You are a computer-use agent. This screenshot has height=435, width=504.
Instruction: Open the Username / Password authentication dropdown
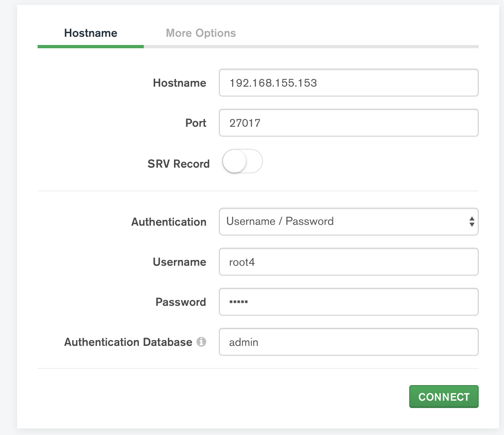[343, 222]
